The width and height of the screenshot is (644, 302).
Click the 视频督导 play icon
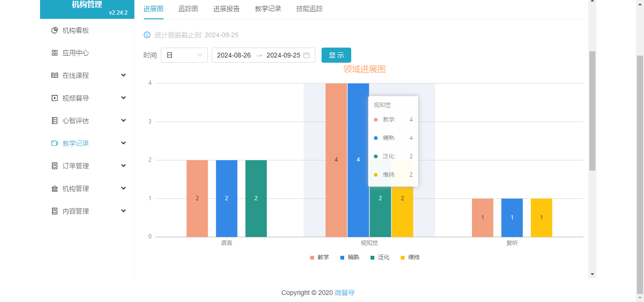(x=54, y=98)
